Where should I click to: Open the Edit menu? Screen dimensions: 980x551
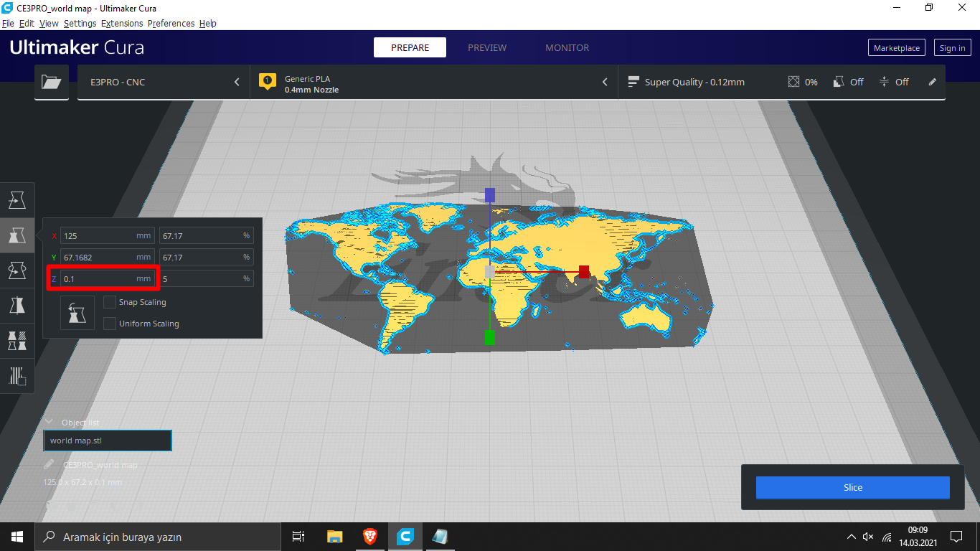(27, 23)
